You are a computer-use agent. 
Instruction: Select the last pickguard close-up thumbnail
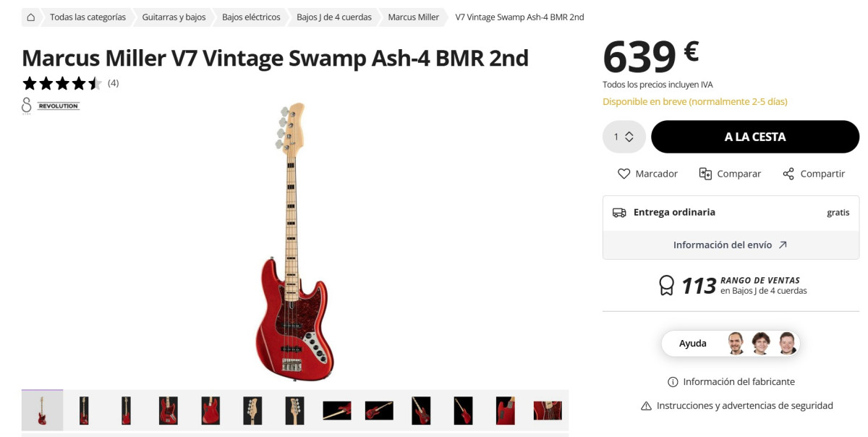click(x=548, y=410)
